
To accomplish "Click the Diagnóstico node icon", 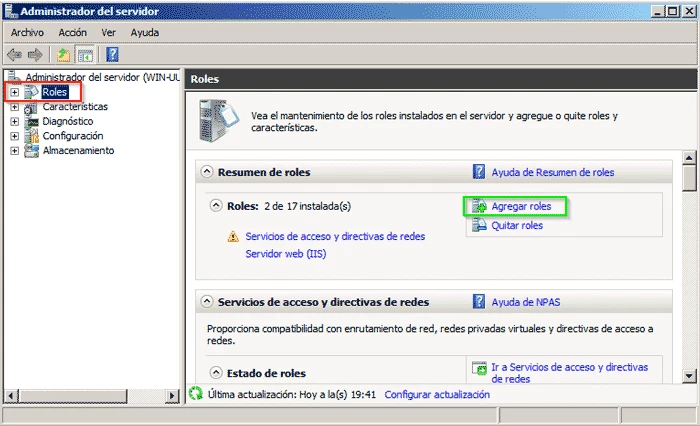I will coord(32,121).
